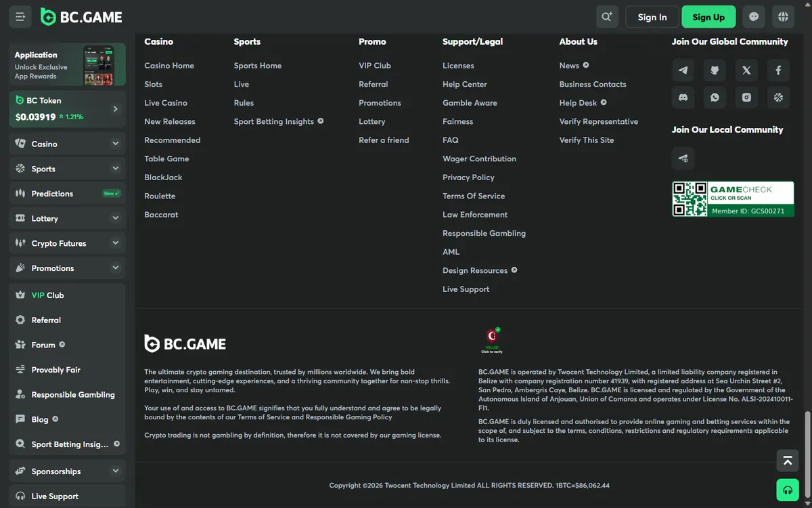Image resolution: width=812 pixels, height=508 pixels.
Task: Open Provably Fair in the sidebar
Action: pos(67,370)
